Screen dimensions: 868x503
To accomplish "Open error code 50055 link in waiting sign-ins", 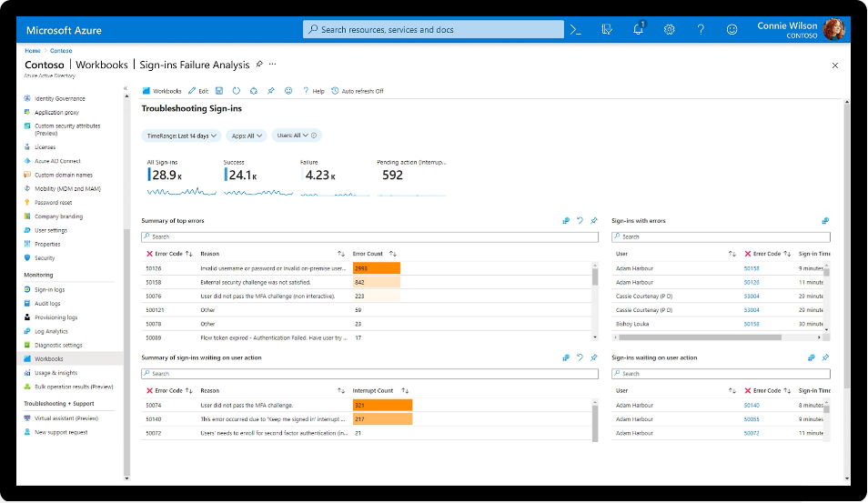I will coord(752,419).
